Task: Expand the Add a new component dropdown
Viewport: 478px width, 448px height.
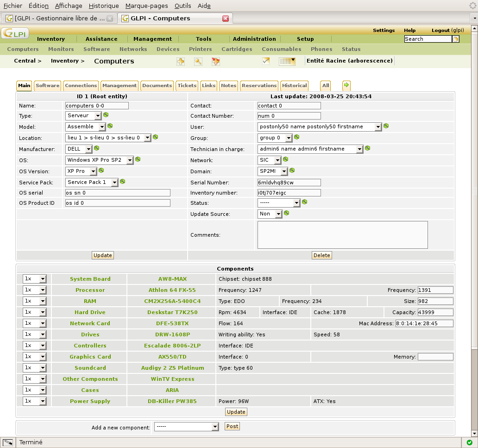Action: (187, 426)
